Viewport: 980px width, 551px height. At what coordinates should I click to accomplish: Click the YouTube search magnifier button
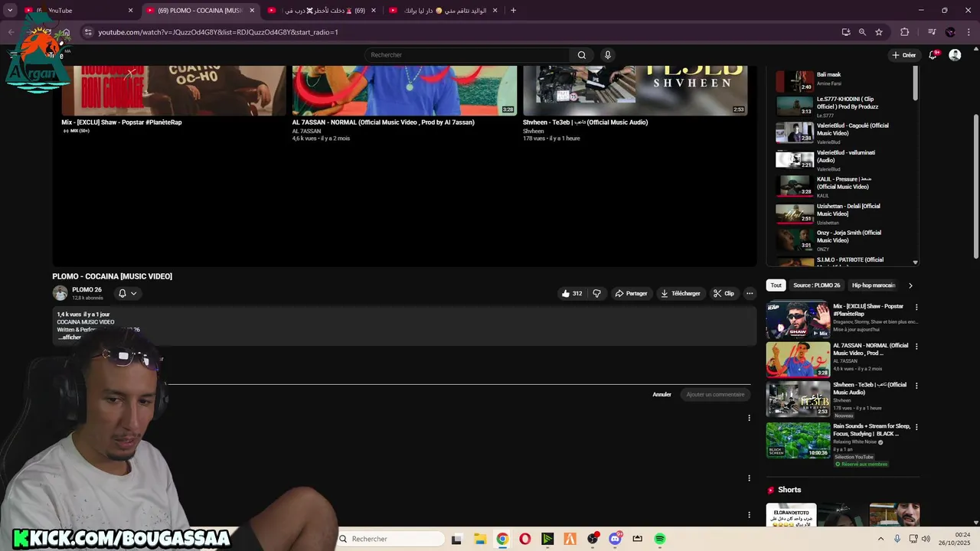pos(581,55)
